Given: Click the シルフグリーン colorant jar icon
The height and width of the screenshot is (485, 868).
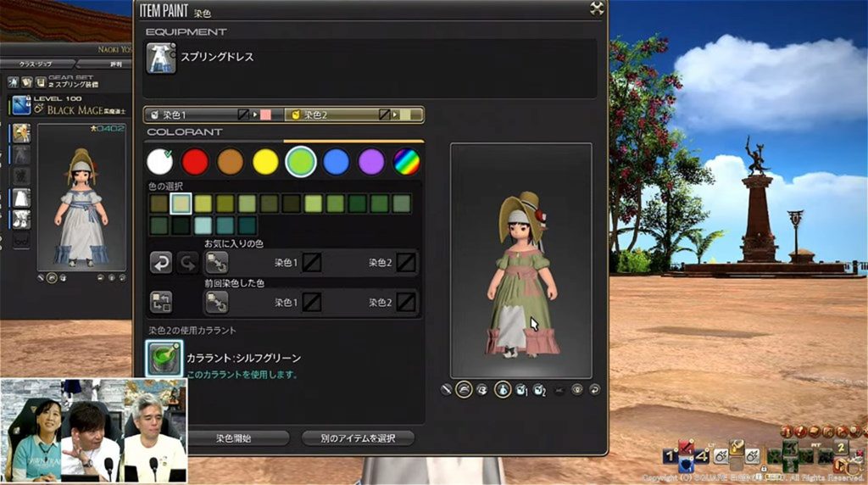Looking at the screenshot, I should [164, 358].
